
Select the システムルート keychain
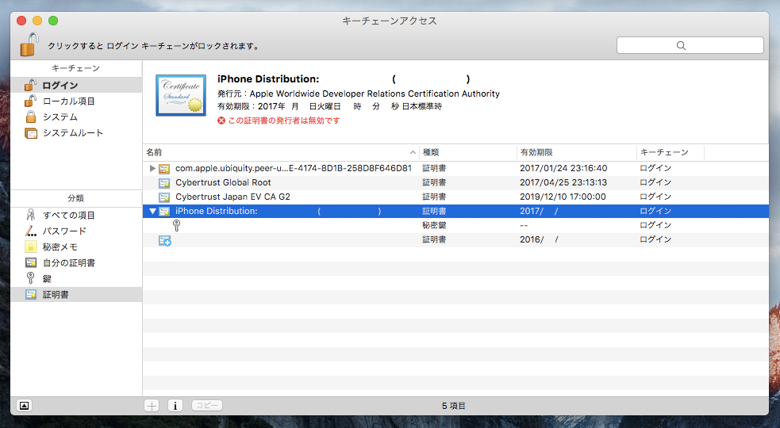76,133
